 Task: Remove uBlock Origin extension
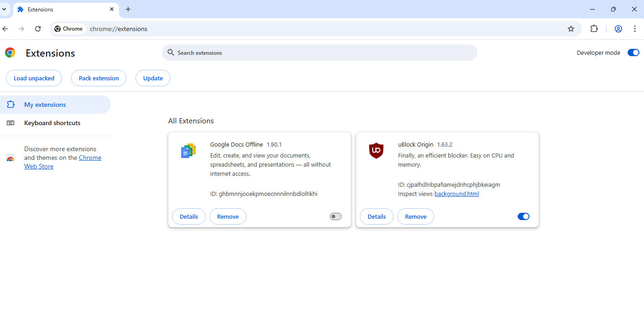click(415, 216)
